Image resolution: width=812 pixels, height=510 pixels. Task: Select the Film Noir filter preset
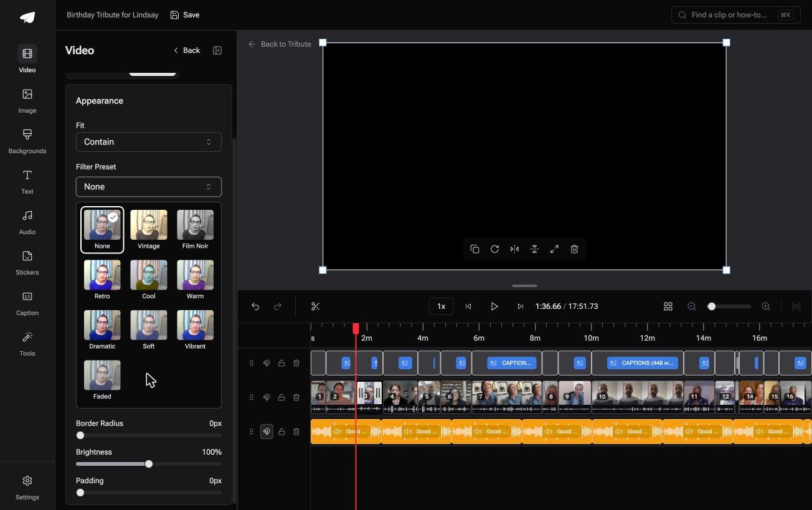195,230
